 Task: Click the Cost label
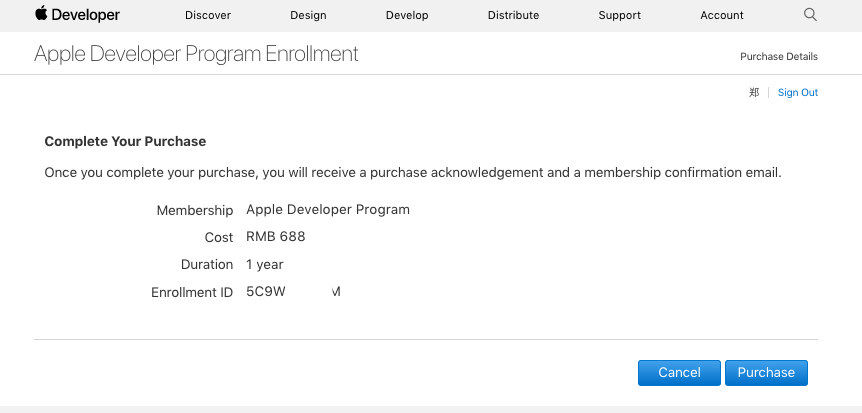point(219,238)
